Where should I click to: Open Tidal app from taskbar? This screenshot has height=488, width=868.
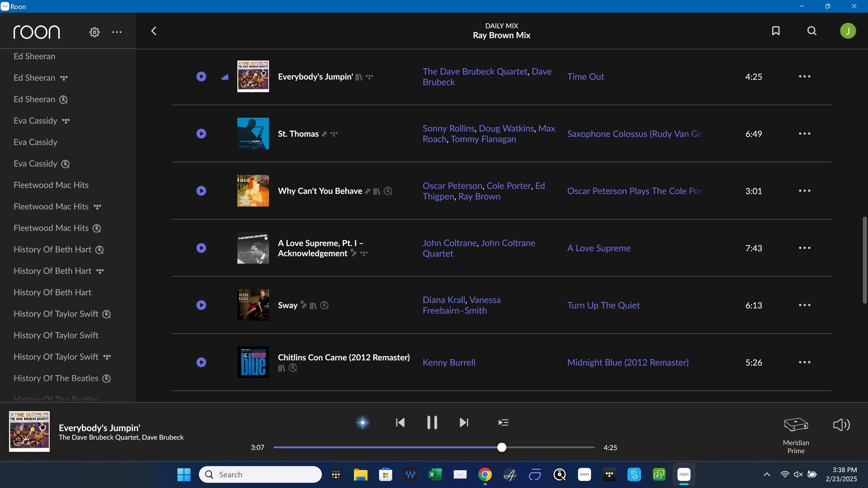tap(609, 474)
